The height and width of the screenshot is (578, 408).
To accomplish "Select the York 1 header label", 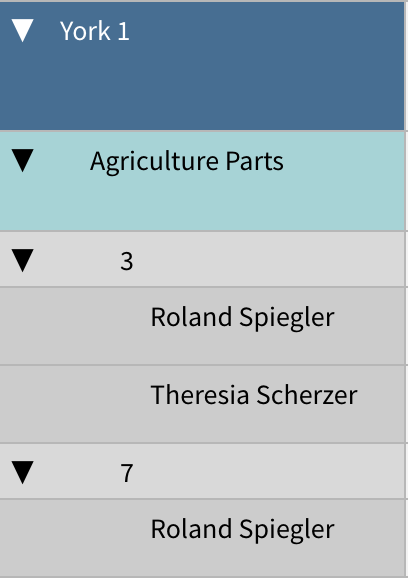I will click(x=95, y=31).
